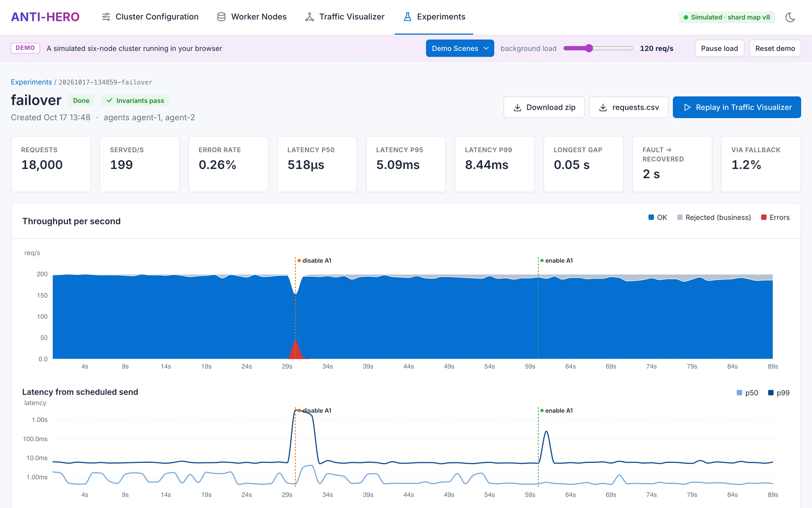Click the Latency P95 5.09ms card
The image size is (812, 508).
tap(406, 164)
